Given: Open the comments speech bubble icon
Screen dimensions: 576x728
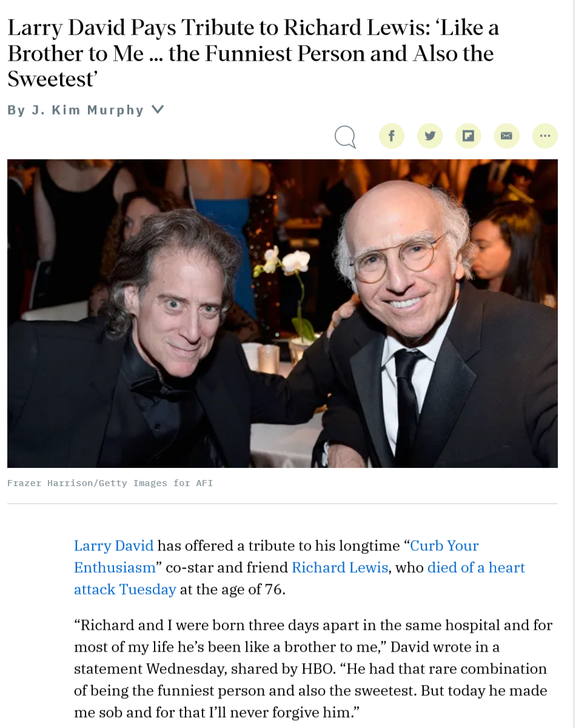Looking at the screenshot, I should click(x=345, y=136).
